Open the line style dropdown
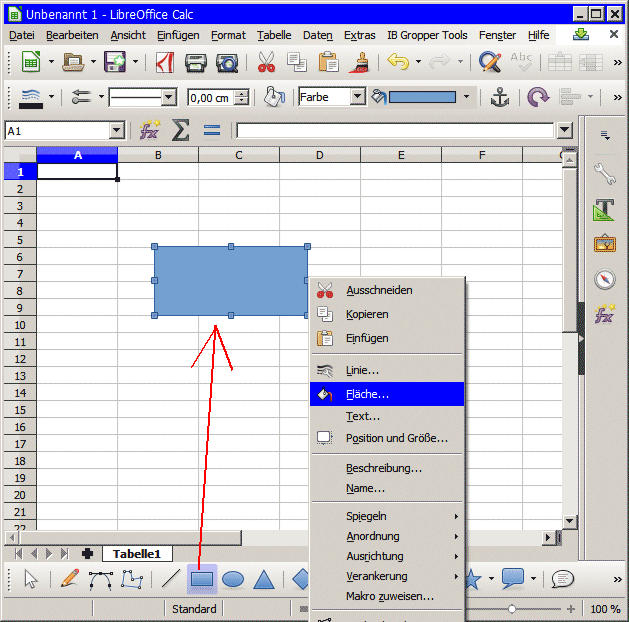Image resolution: width=629 pixels, height=622 pixels. 169,97
